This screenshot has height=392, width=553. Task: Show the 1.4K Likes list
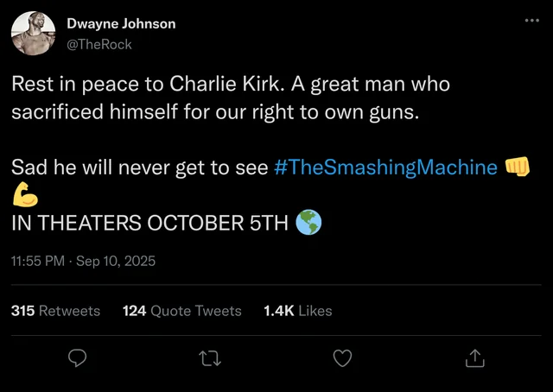(x=297, y=311)
